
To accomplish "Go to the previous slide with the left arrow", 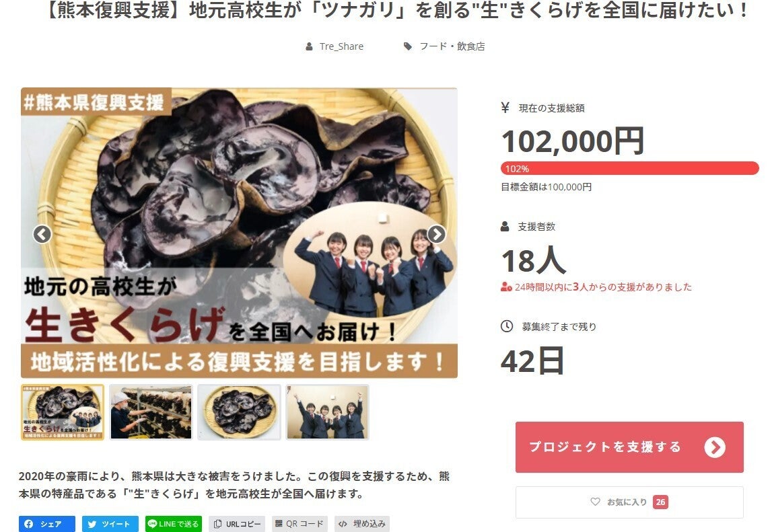I will click(x=42, y=234).
